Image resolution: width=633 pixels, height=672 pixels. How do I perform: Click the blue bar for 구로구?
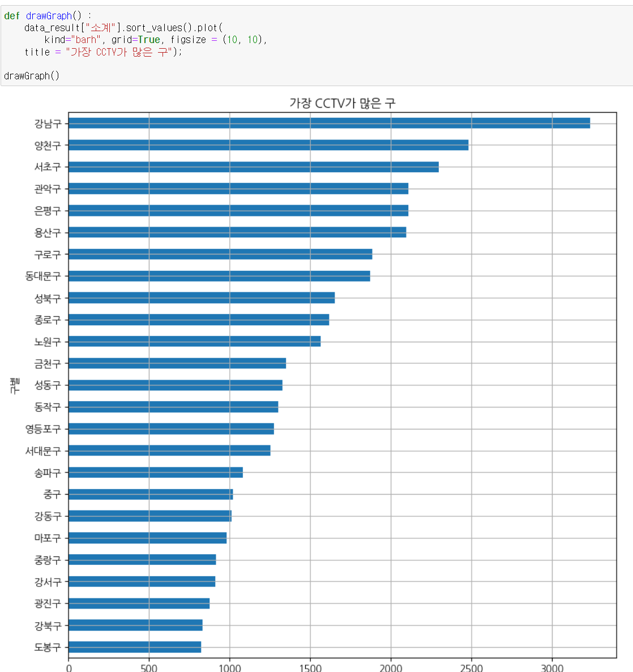click(221, 254)
